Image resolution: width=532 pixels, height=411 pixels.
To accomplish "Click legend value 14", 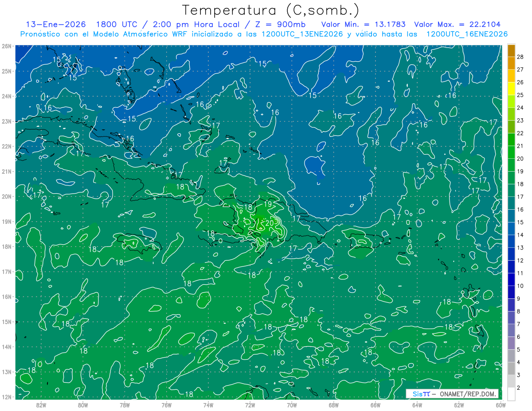I will tap(520, 235).
